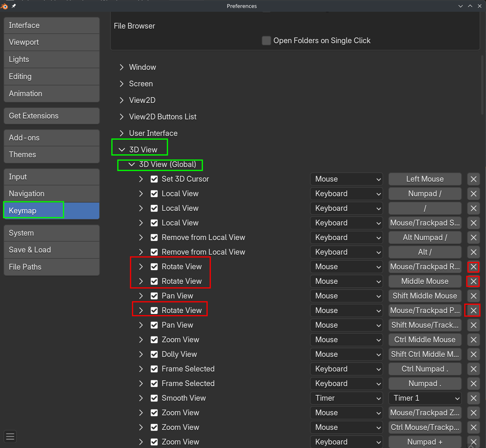Delete the Numpad . Frame Selected binding
Screen dimensions: 486x448
click(473, 383)
